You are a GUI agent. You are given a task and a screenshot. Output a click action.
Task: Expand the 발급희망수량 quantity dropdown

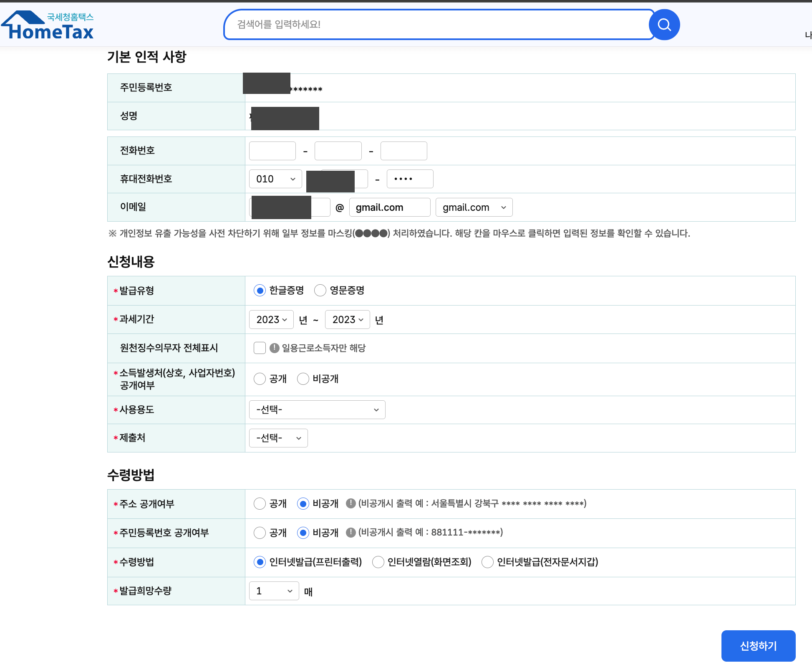click(x=274, y=591)
